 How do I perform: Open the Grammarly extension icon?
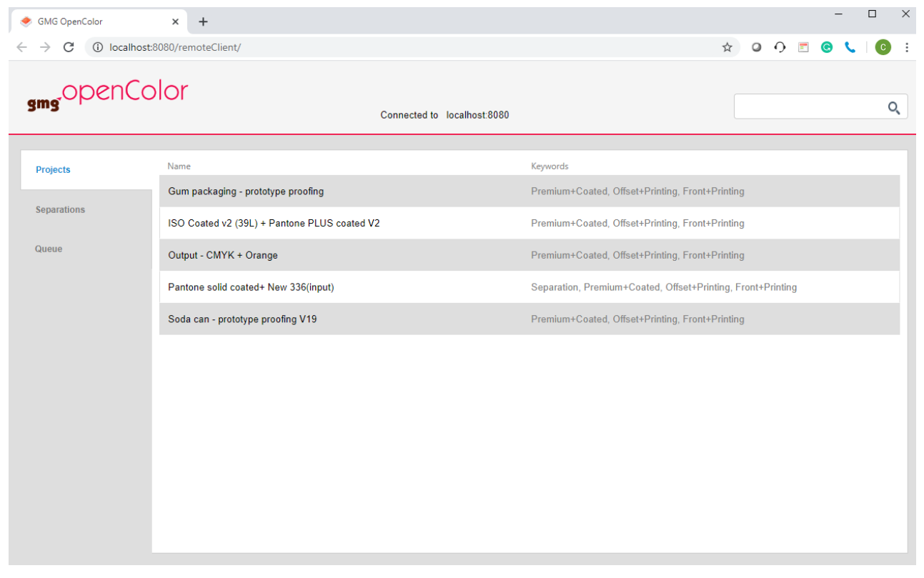(827, 47)
